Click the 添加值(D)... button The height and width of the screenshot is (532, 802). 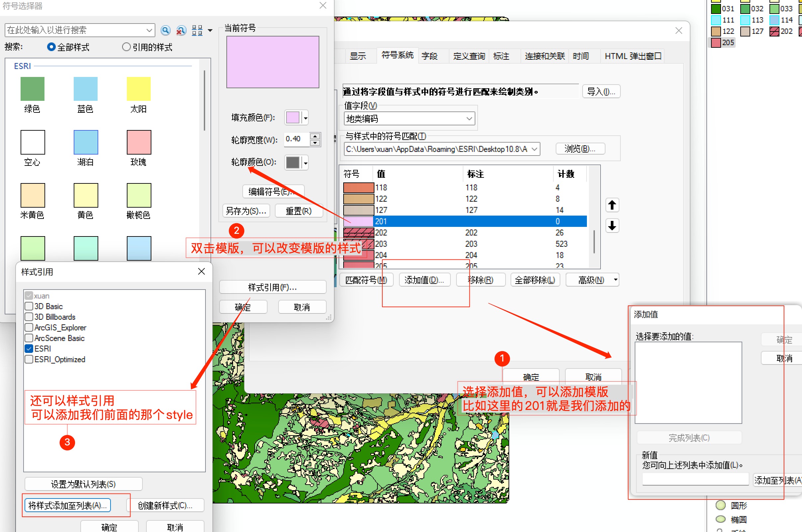click(424, 280)
